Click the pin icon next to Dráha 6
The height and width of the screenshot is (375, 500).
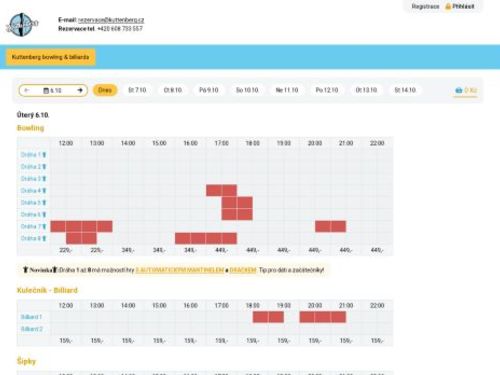[44, 214]
